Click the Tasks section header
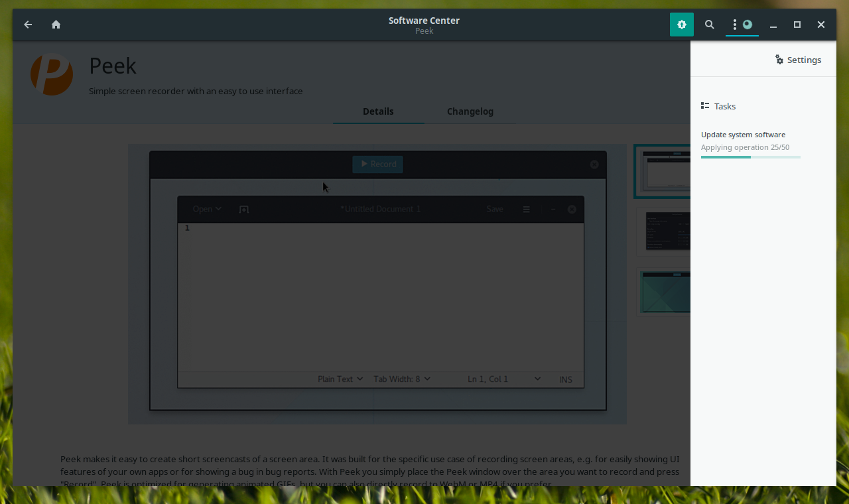 click(x=718, y=106)
